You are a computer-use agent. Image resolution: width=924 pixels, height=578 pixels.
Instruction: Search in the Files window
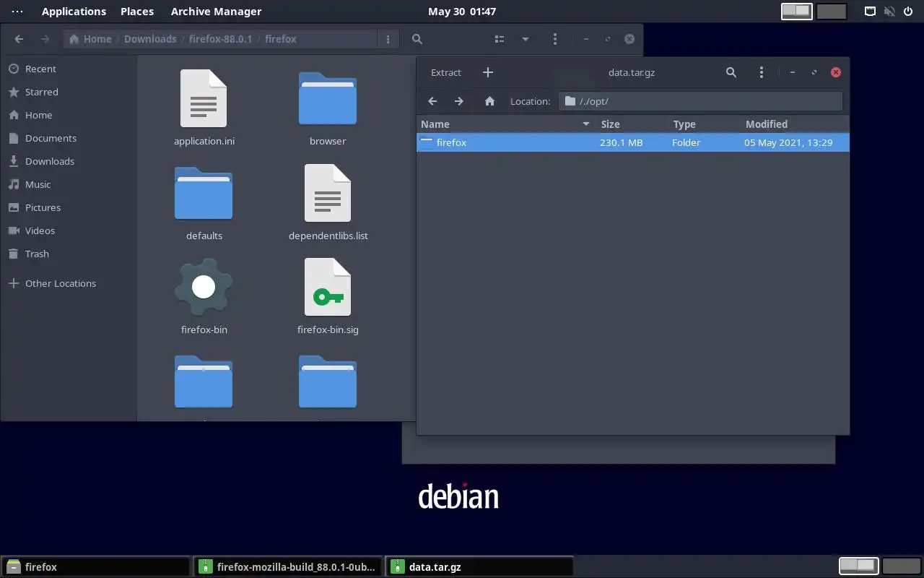417,39
